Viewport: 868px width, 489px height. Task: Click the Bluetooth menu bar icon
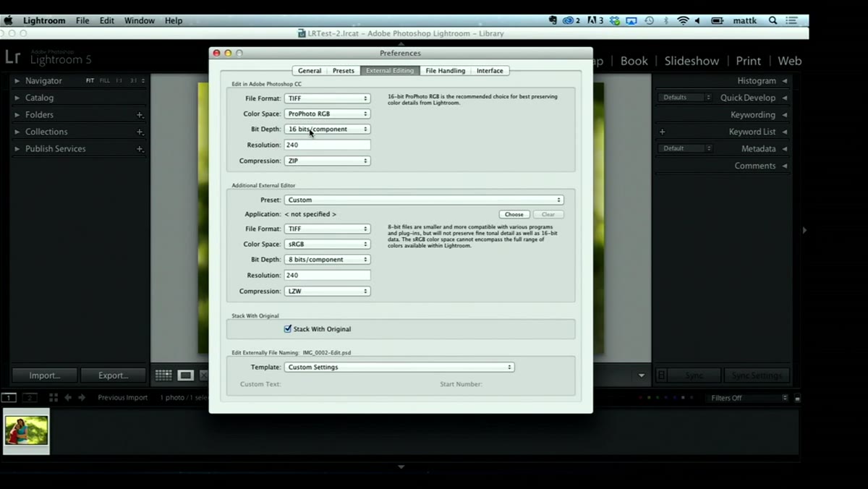tap(666, 21)
